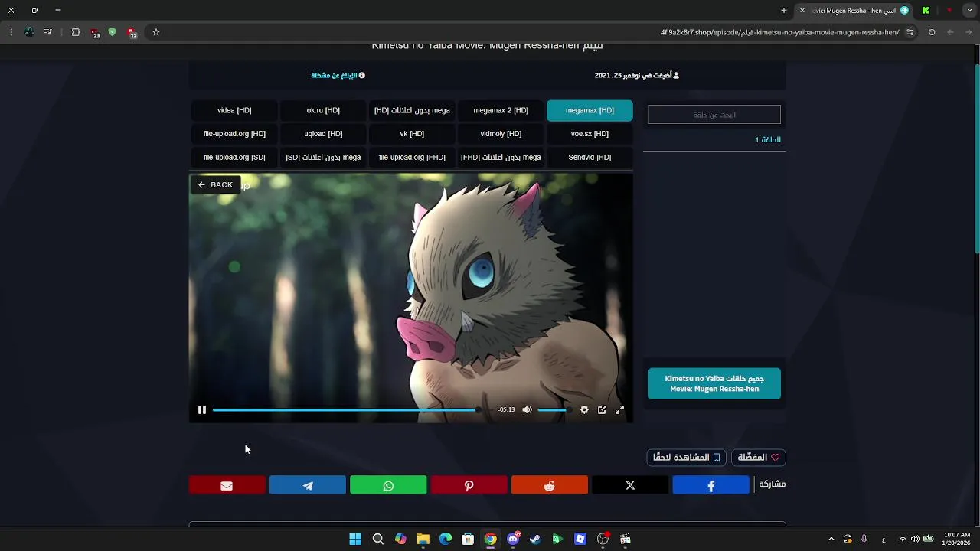Select voe.sx [HD] server
The height and width of the screenshot is (551, 980).
[x=590, y=134]
